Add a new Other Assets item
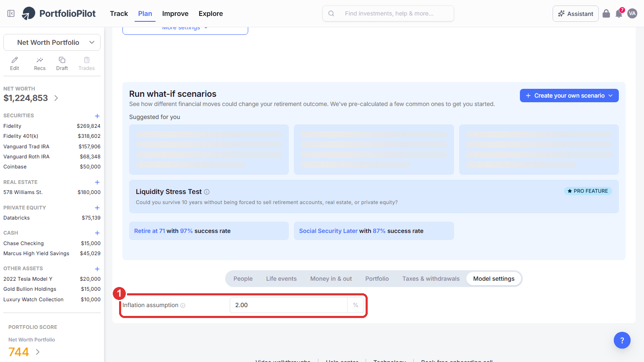Viewport: 644px width, 362px height. coord(97,269)
